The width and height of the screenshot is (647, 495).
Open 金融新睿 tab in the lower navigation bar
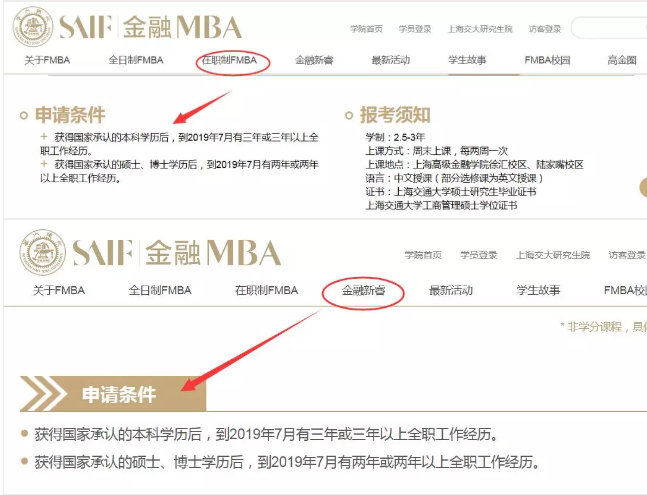pos(364,291)
